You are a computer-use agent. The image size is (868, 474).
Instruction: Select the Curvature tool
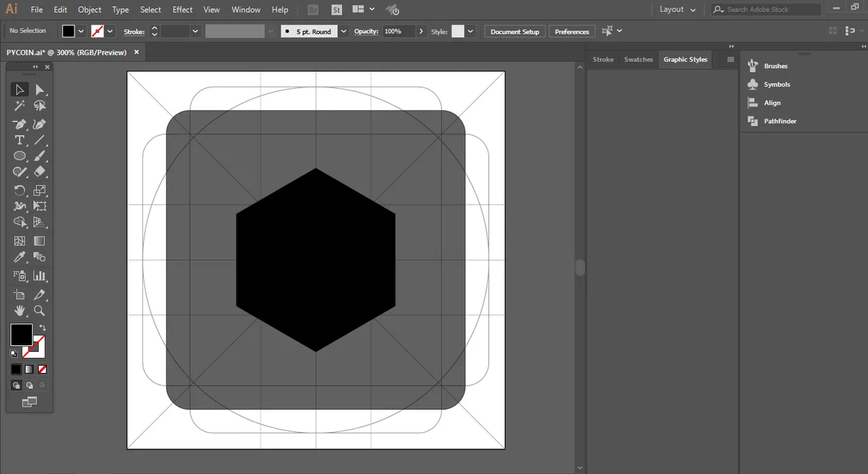39,124
